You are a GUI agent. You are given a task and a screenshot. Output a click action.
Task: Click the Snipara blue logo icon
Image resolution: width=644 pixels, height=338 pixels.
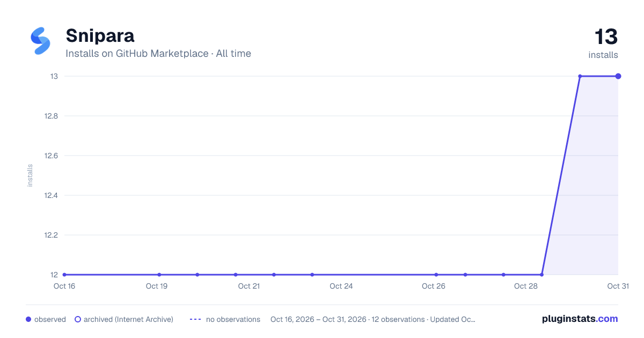40,41
